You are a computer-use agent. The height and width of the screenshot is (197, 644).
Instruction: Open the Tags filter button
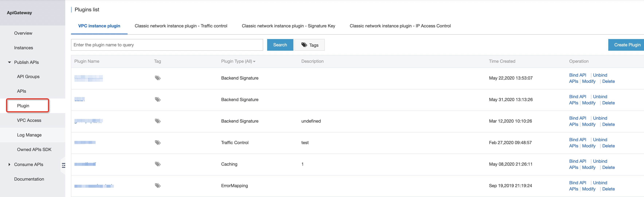point(309,45)
